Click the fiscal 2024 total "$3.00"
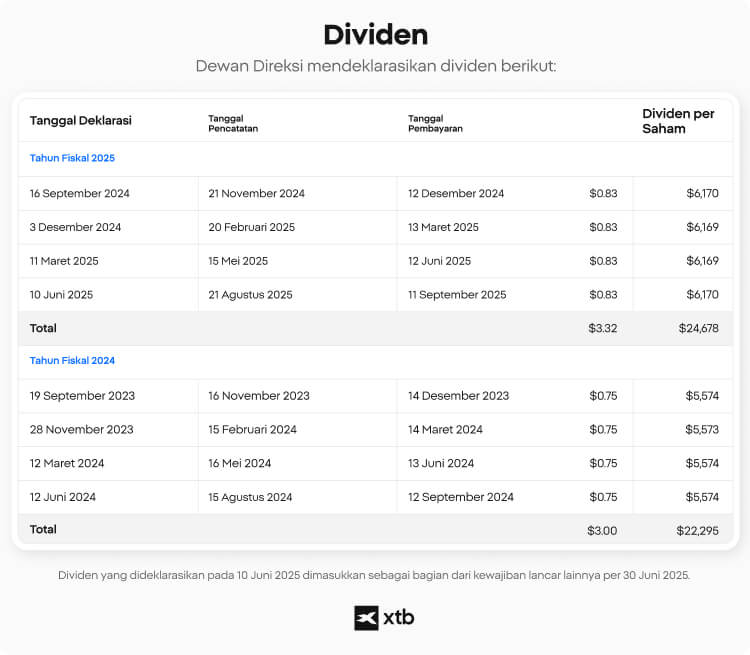This screenshot has width=750, height=655. tap(602, 531)
